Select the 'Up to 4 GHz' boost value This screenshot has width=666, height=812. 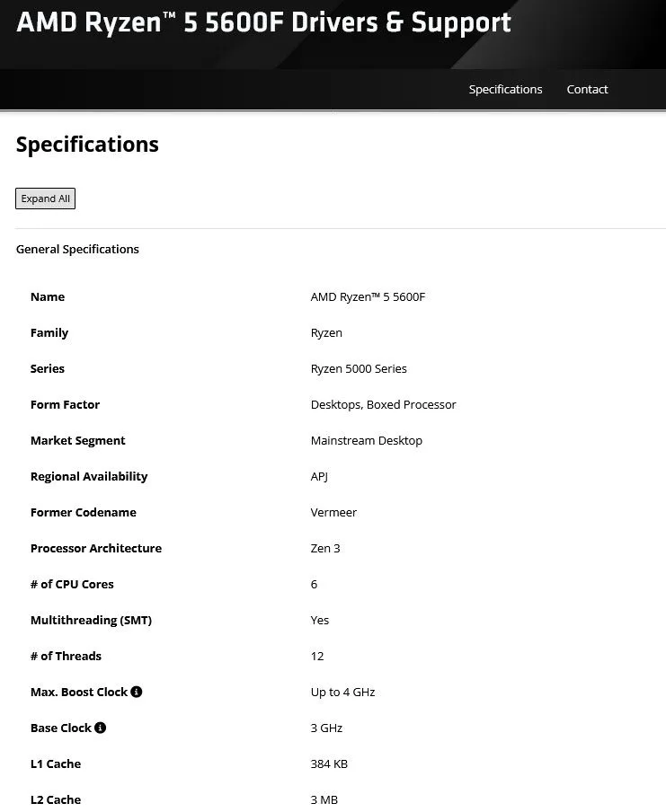point(342,692)
